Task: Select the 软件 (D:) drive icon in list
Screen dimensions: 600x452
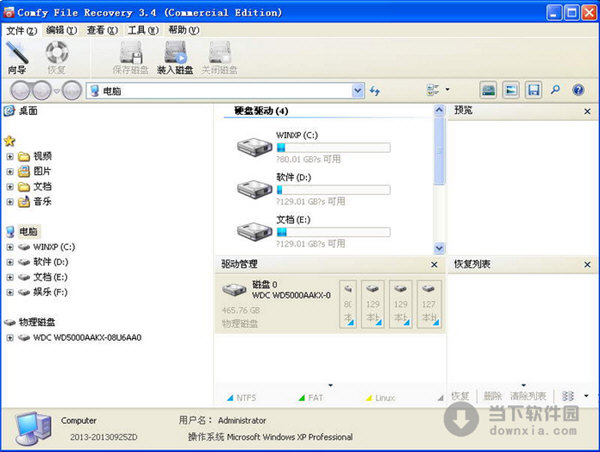Action: pyautogui.click(x=254, y=189)
